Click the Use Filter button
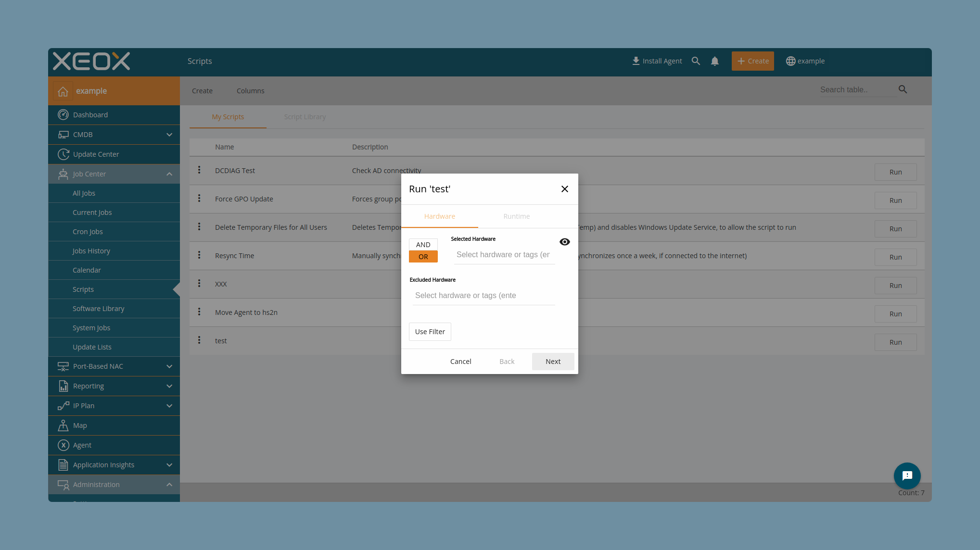Viewport: 980px width, 550px height. [x=430, y=332]
